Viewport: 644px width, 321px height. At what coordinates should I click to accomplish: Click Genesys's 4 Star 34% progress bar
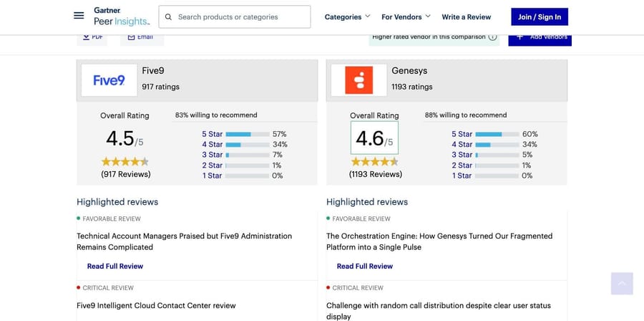(497, 145)
